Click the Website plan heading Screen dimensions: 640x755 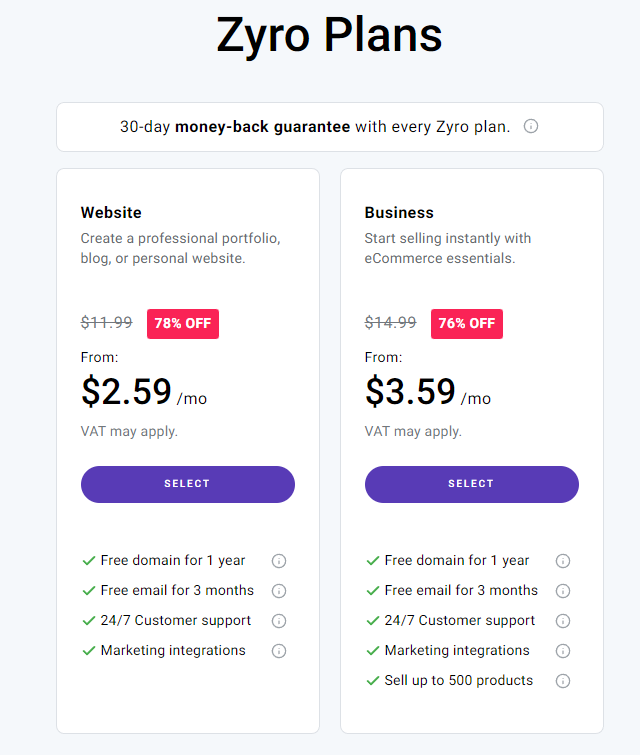111,213
